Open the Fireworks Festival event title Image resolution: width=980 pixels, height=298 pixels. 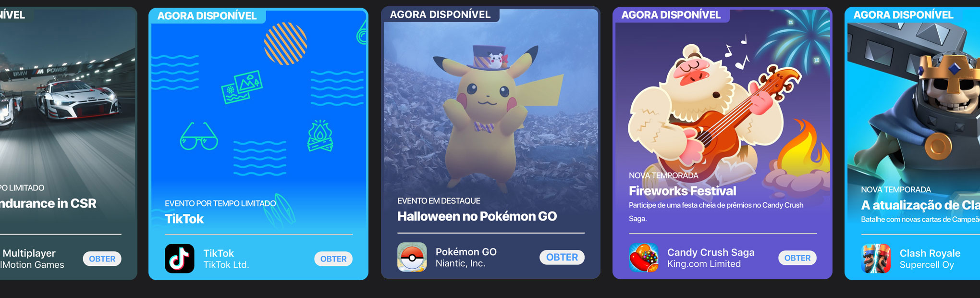(x=682, y=191)
